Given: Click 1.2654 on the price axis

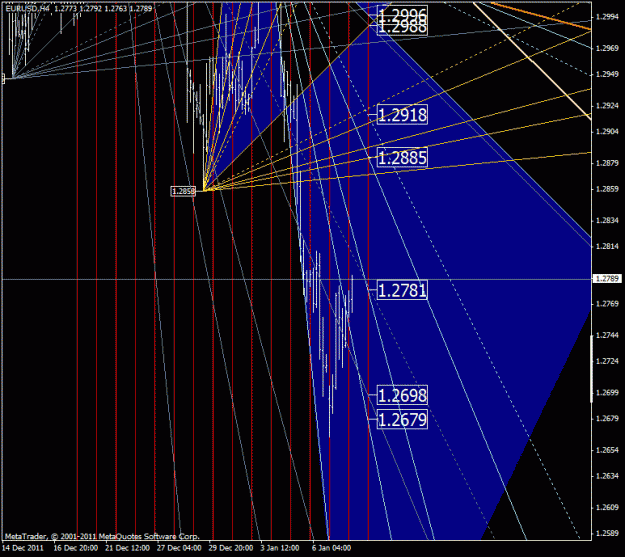Looking at the screenshot, I should click(607, 450).
